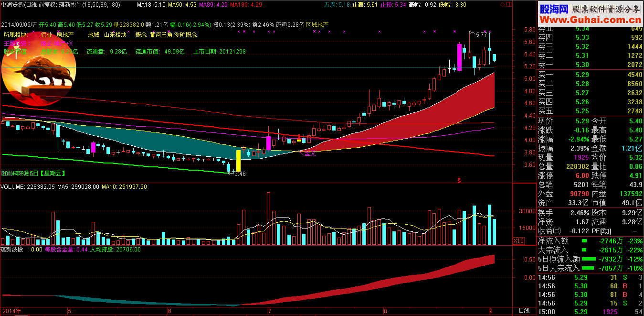This screenshot has height=316, width=644.
Task: Click the 3.46 low price marker
Action: tap(239, 174)
